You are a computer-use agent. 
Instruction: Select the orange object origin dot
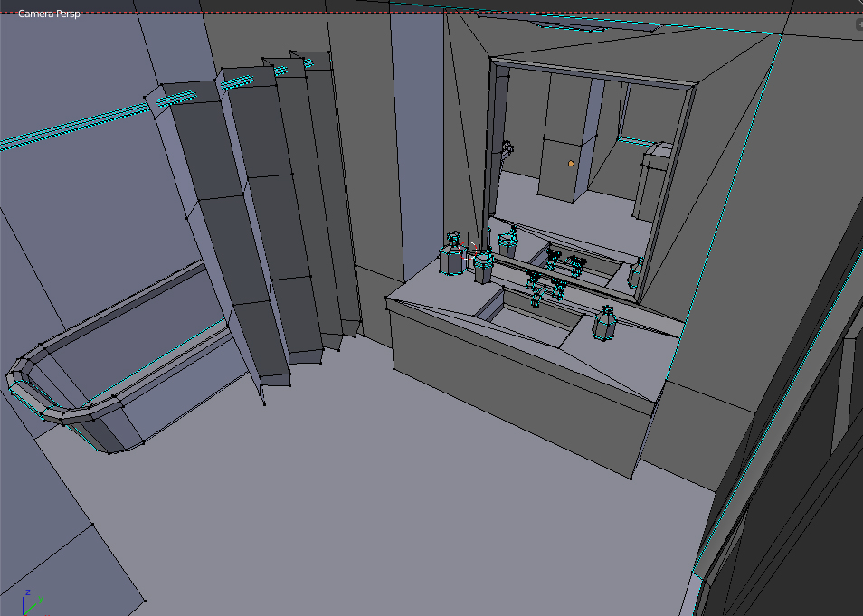click(x=571, y=164)
